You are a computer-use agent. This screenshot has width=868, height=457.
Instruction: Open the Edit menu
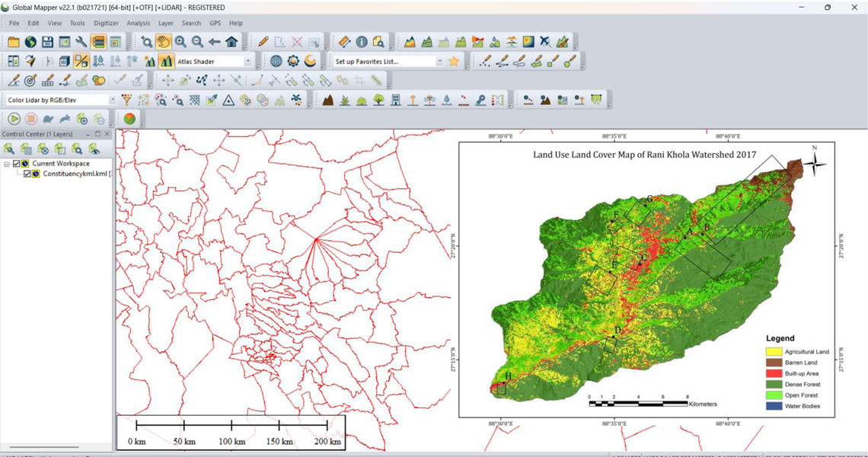coord(34,24)
